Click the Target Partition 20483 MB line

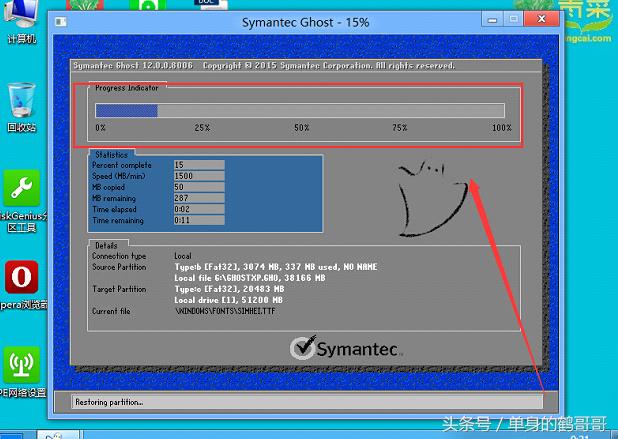(x=229, y=289)
